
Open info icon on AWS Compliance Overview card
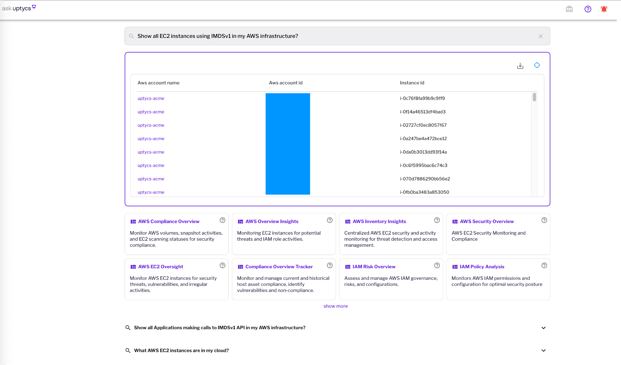click(x=222, y=221)
